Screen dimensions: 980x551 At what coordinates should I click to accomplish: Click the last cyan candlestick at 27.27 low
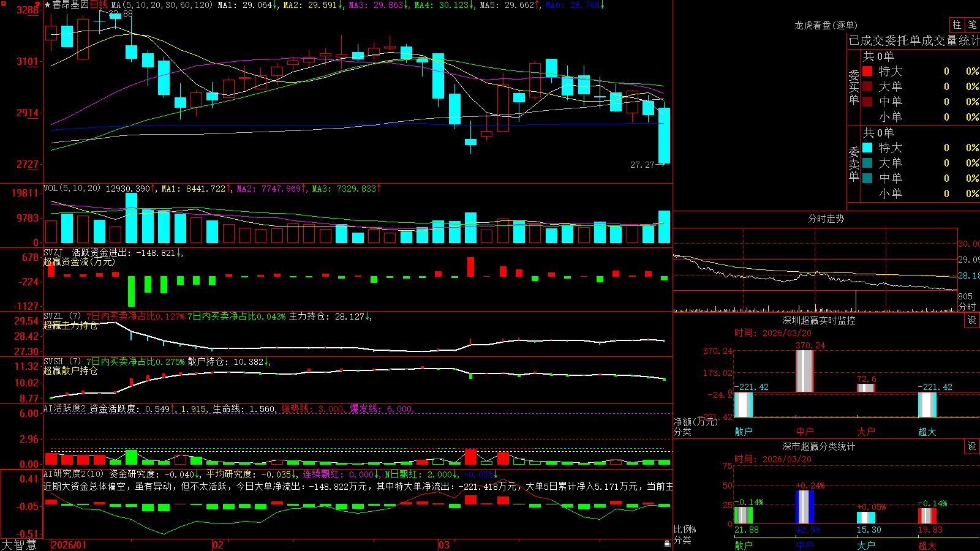point(664,135)
